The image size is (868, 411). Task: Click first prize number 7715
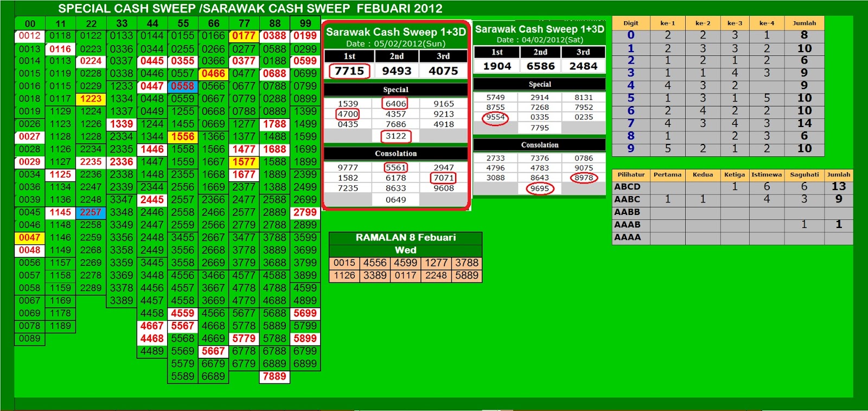pyautogui.click(x=349, y=71)
